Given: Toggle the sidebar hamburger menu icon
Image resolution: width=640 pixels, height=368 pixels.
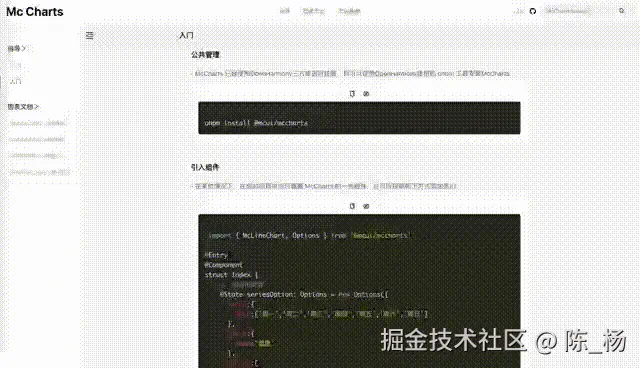Looking at the screenshot, I should pos(90,35).
